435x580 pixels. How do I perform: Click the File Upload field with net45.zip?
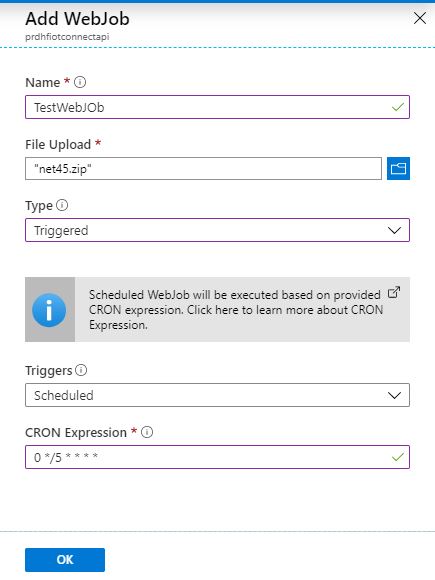(x=203, y=169)
